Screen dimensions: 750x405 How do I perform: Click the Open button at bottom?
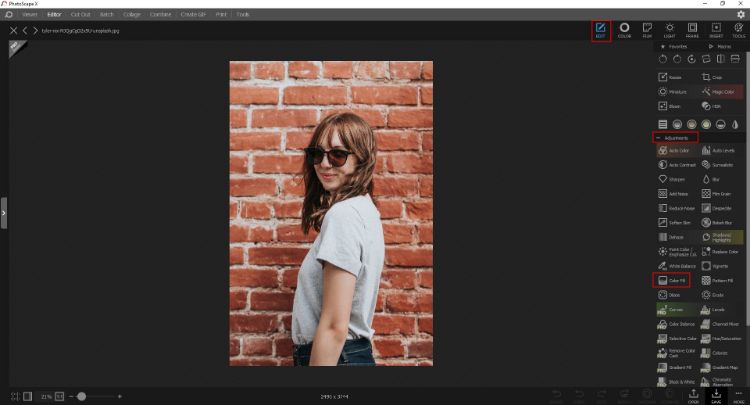click(x=693, y=396)
